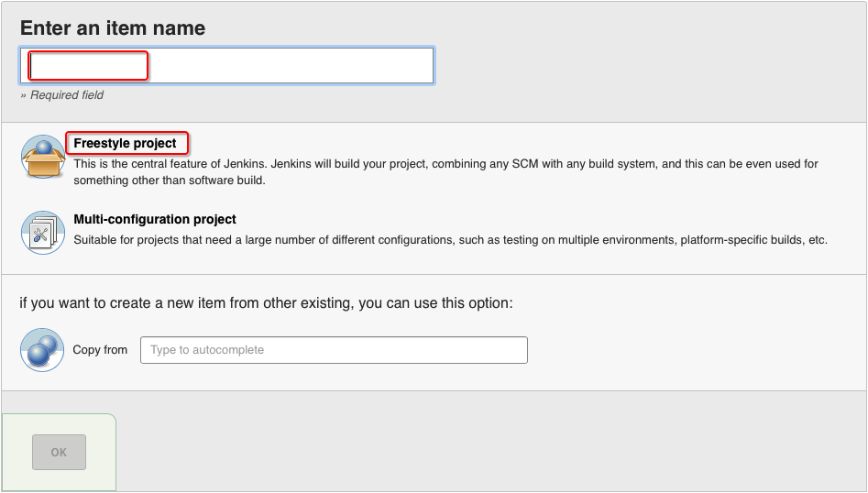Click the 'Enter an item name' heading

(x=113, y=28)
